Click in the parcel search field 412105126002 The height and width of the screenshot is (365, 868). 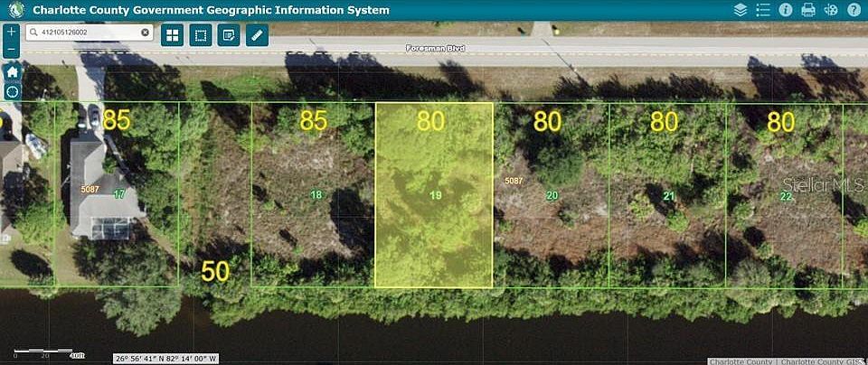coord(90,33)
